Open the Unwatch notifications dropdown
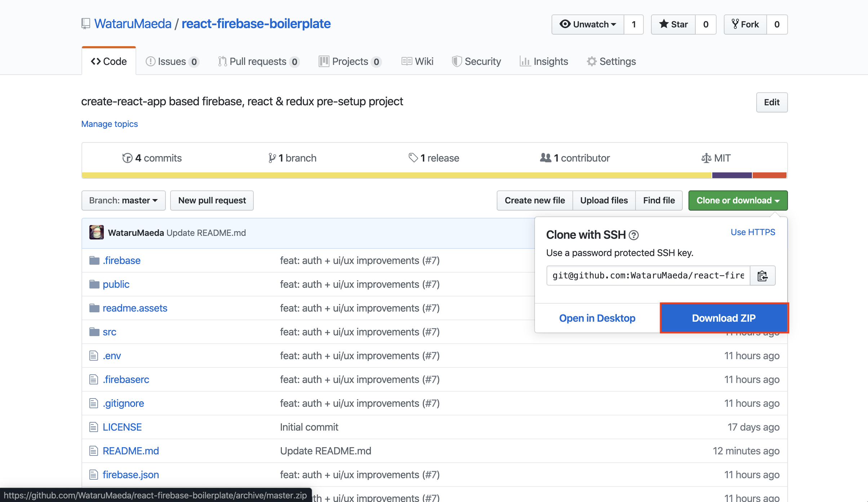 point(588,25)
